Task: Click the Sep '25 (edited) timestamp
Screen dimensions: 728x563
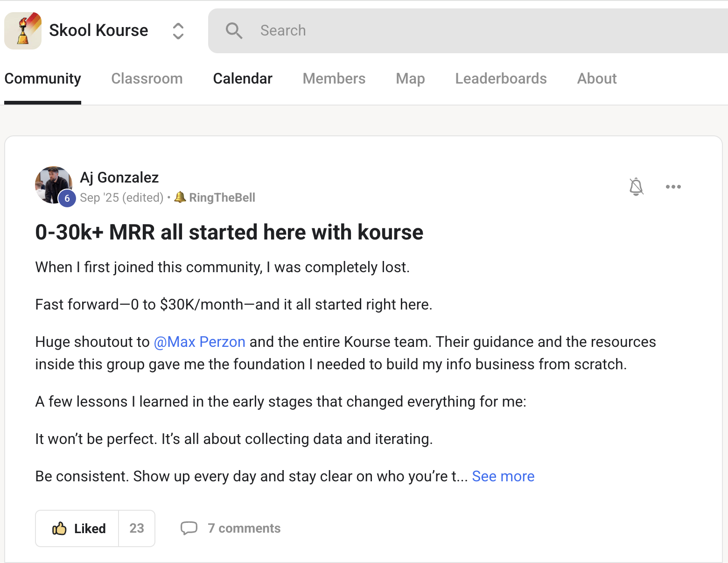Action: [x=122, y=197]
